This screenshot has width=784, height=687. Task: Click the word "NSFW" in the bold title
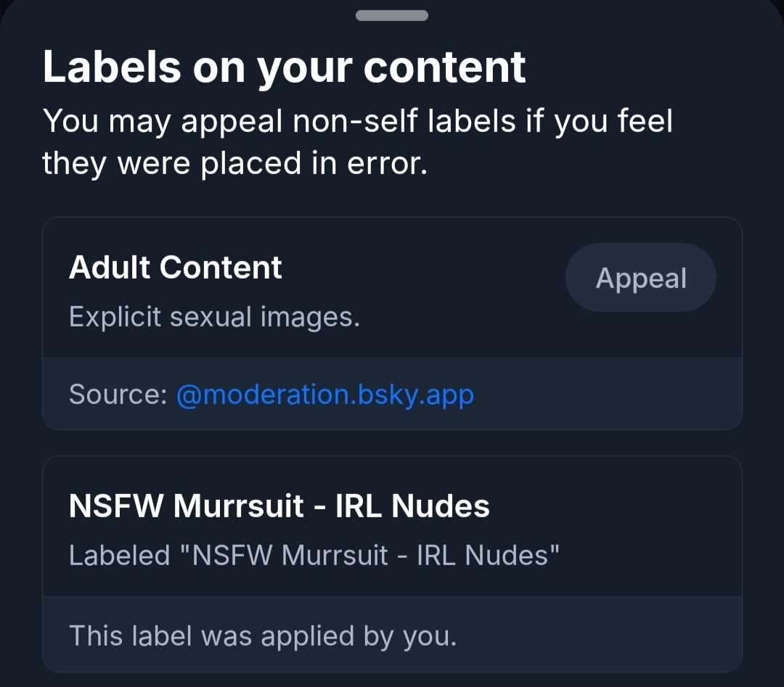point(116,506)
